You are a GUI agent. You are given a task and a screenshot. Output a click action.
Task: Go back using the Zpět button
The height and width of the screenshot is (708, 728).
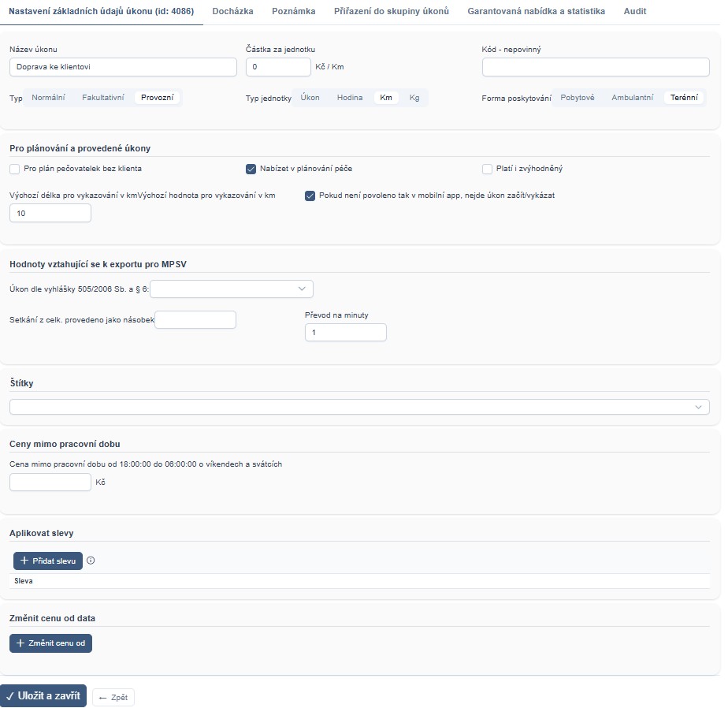coord(113,698)
